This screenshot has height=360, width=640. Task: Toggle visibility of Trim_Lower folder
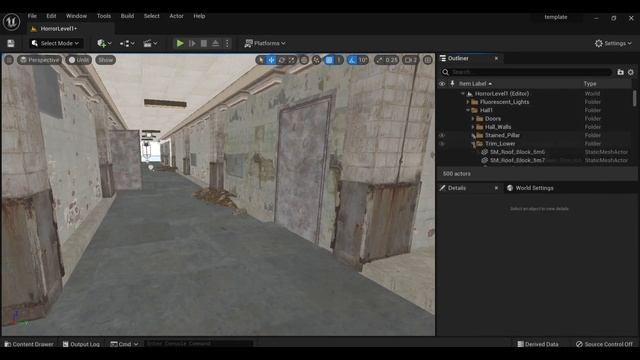pos(442,144)
